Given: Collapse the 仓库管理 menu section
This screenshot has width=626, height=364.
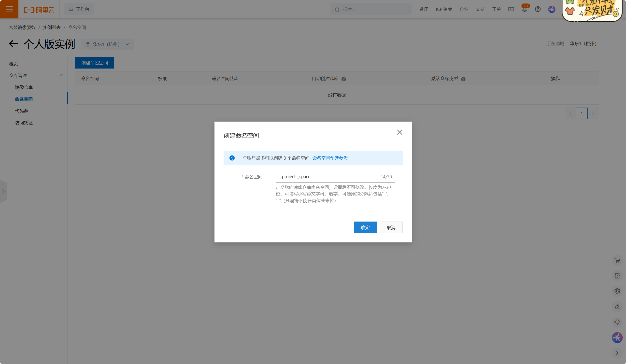Looking at the screenshot, I should [61, 75].
